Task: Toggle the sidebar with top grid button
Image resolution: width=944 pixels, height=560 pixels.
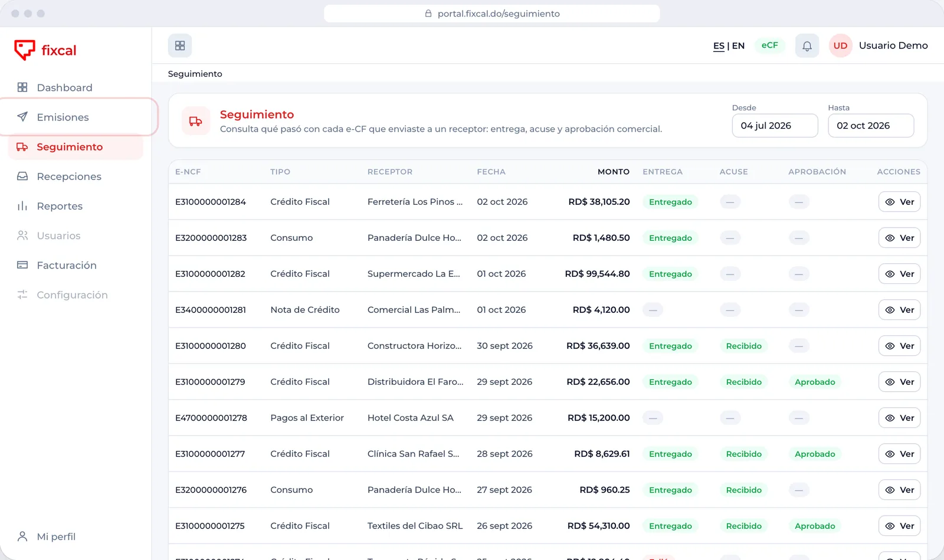Action: (180, 45)
